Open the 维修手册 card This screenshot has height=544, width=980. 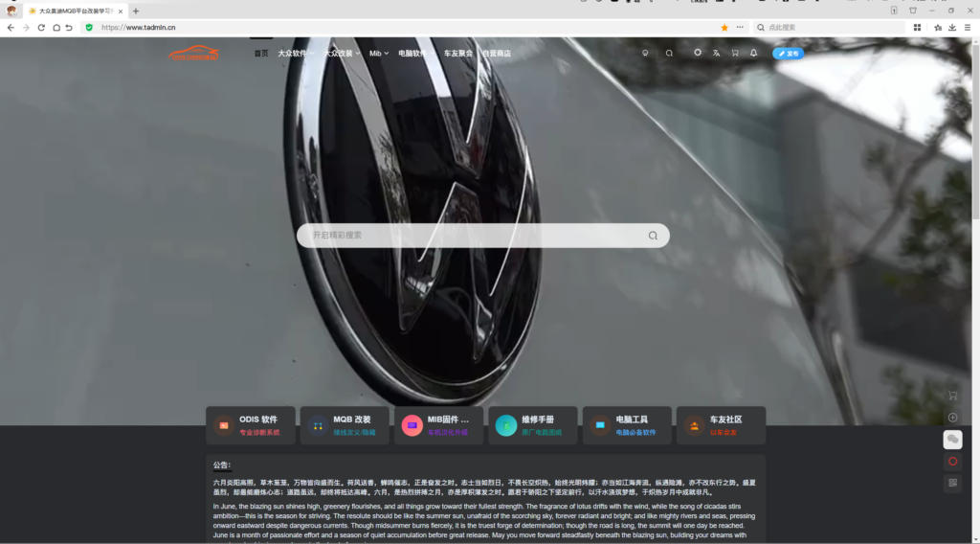click(x=532, y=425)
